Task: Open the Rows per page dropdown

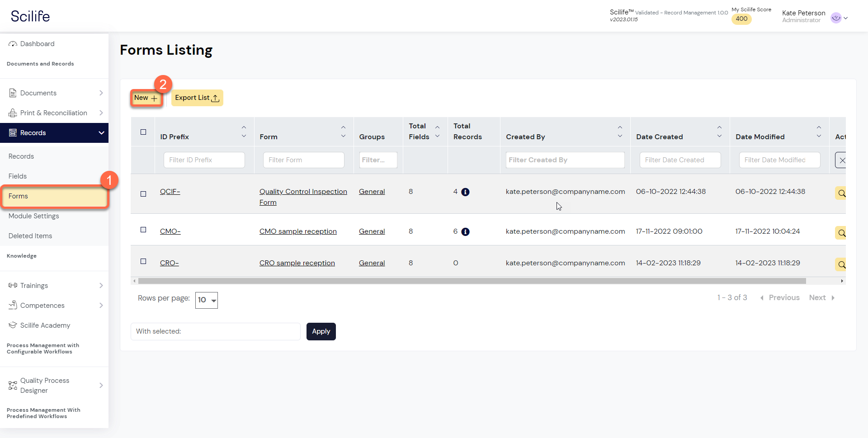Action: click(x=207, y=300)
